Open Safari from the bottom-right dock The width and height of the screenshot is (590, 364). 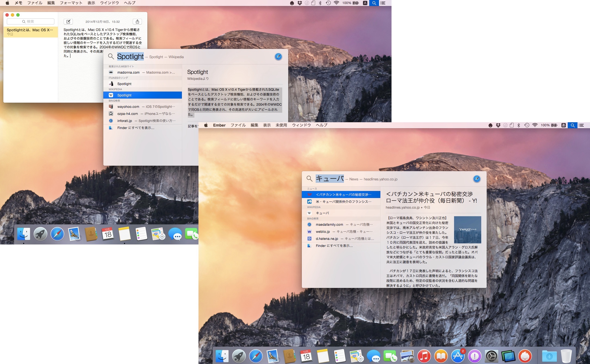(256, 356)
